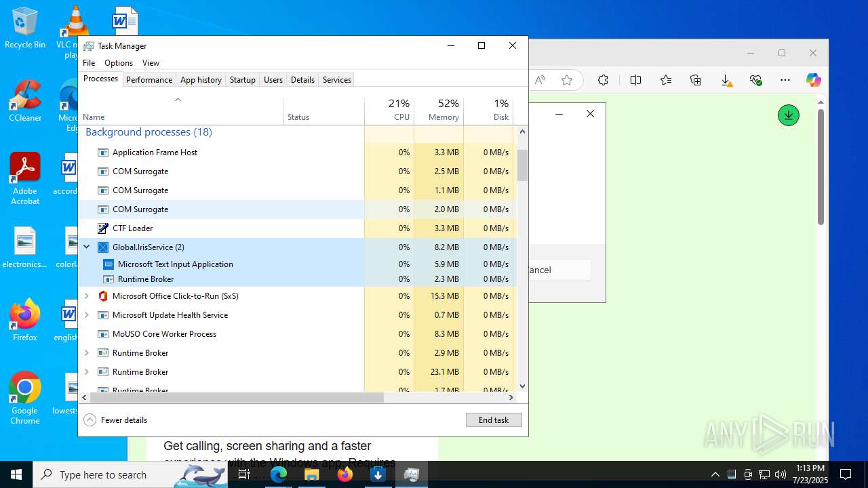Select Microsoft Text Input Application icon
This screenshot has width=868, height=488.
[108, 264]
